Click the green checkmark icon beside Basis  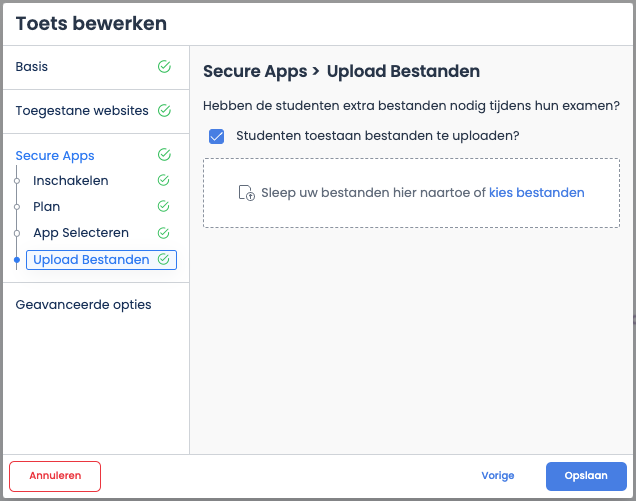click(x=164, y=66)
